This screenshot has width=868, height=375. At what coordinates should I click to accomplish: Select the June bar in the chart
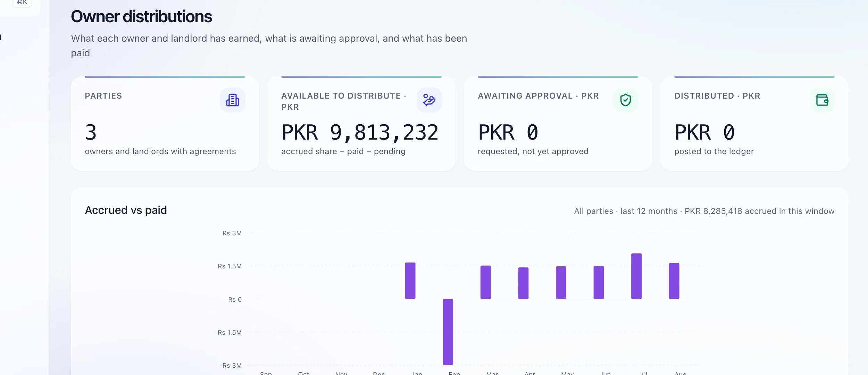[x=599, y=282]
